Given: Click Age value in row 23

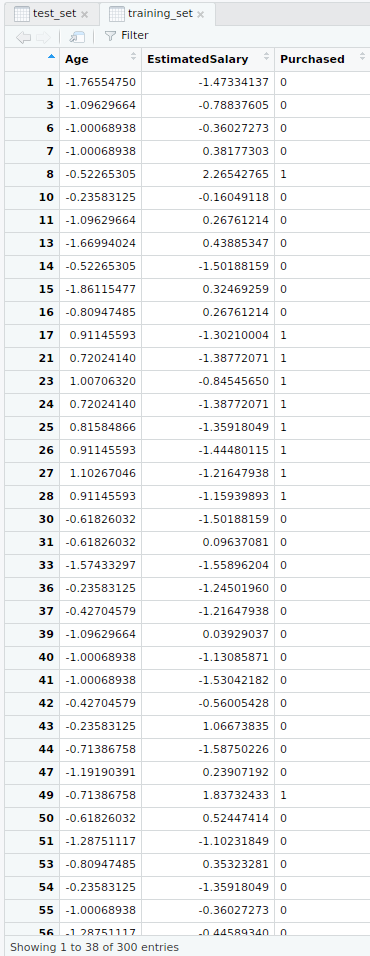Looking at the screenshot, I should pyautogui.click(x=101, y=381).
